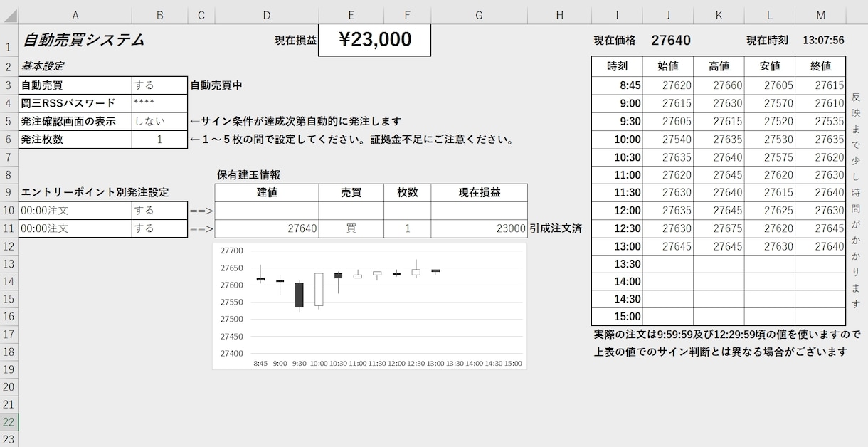Viewport: 868px width, 447px height.
Task: Select the 10:00 open value 27540
Action: [668, 140]
